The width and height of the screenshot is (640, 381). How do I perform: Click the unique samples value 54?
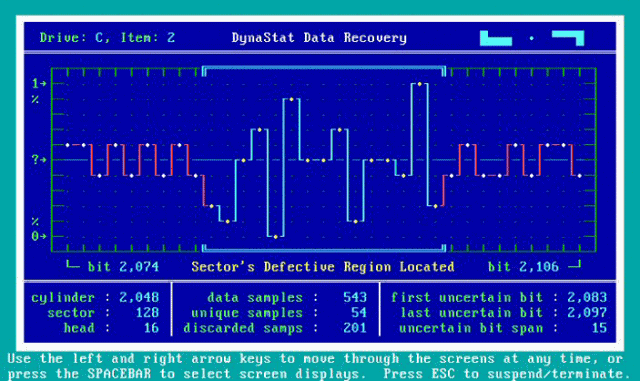click(359, 313)
